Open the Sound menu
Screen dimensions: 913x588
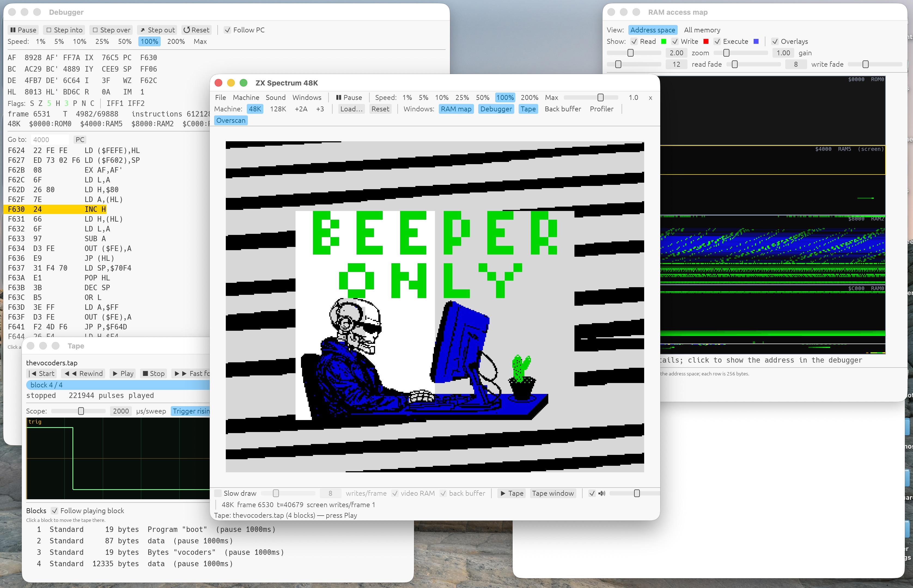[x=275, y=98]
